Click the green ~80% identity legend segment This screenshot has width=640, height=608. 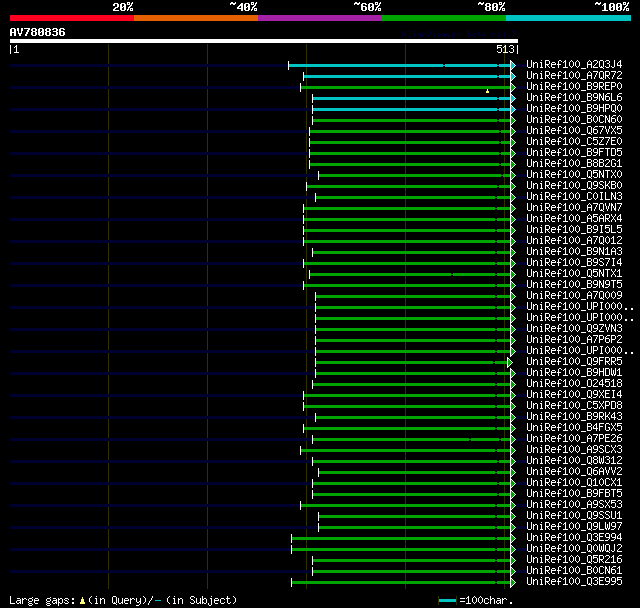[x=444, y=18]
